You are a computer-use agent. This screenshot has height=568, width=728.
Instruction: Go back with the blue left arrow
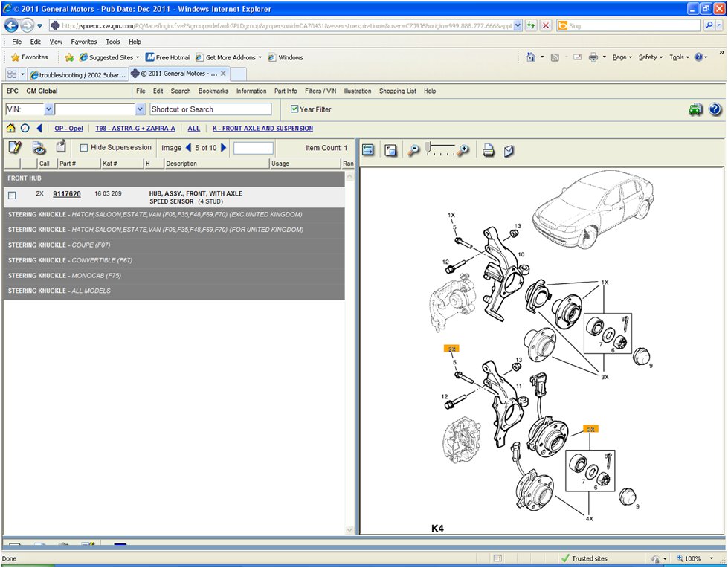[x=39, y=129]
